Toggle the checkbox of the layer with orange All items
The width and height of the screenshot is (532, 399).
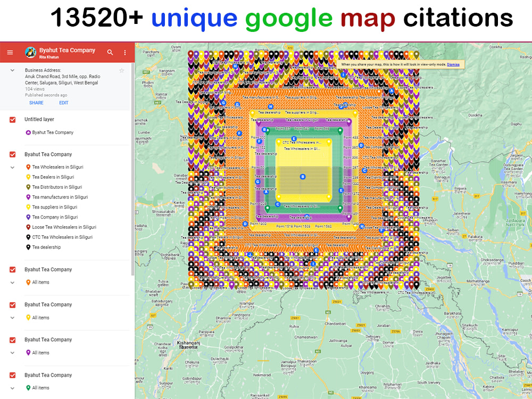[x=13, y=270]
